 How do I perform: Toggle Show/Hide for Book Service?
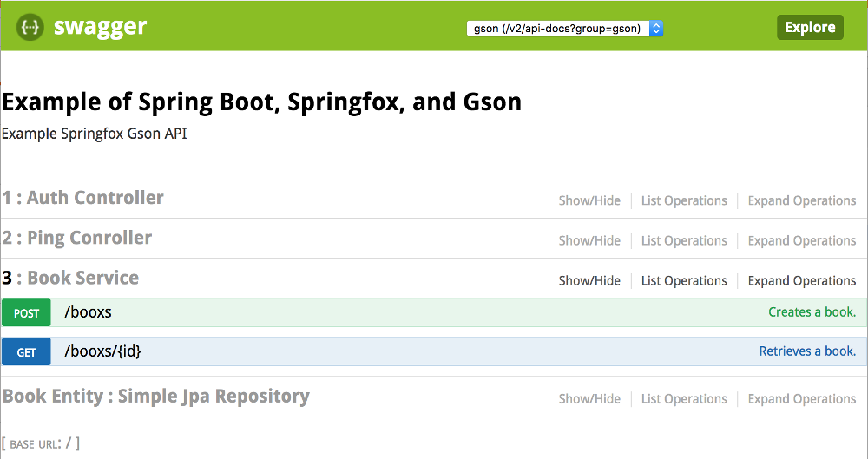coord(589,281)
